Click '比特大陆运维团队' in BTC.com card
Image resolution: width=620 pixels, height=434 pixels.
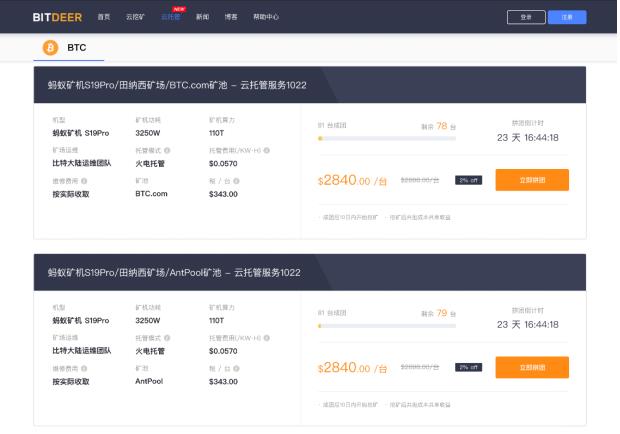[81, 163]
